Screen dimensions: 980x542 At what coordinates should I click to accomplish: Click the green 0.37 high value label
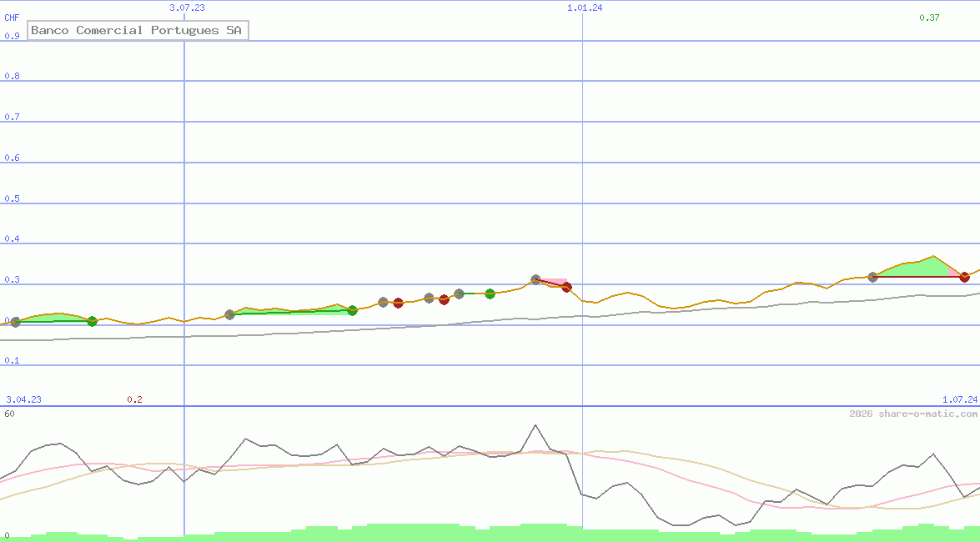click(929, 18)
